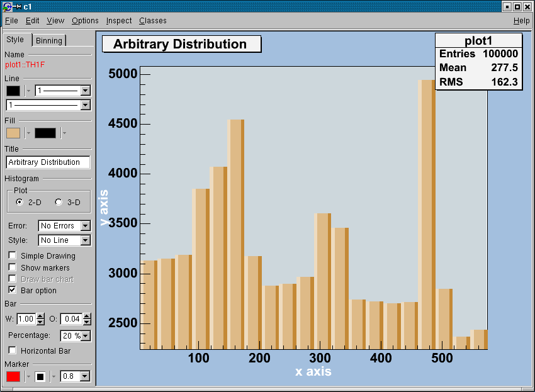The width and height of the screenshot is (535, 392).
Task: Click the red marker color swatch
Action: (13, 376)
